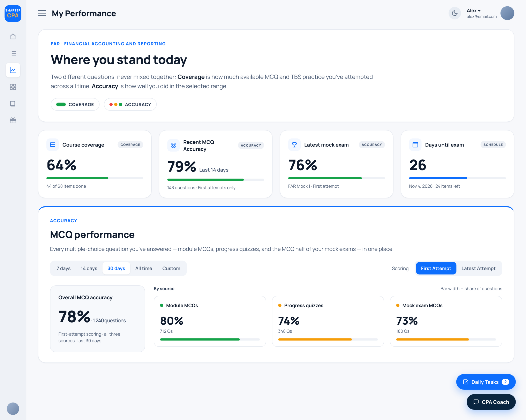Click the 'FAR · Financial Accounting and Reporting' heading
Viewport: 526px width, 420px height.
pos(108,44)
